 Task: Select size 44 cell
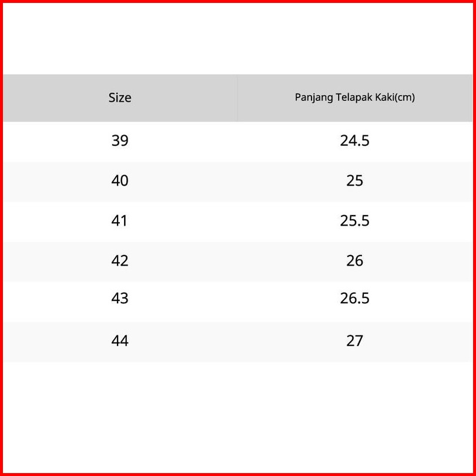(x=120, y=341)
